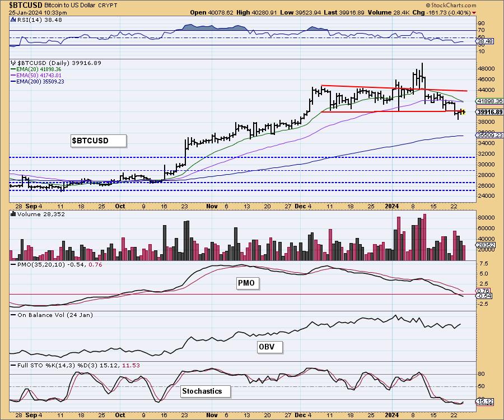Click the 2024 label on price panel axis
The image size is (504, 420).
click(x=392, y=206)
